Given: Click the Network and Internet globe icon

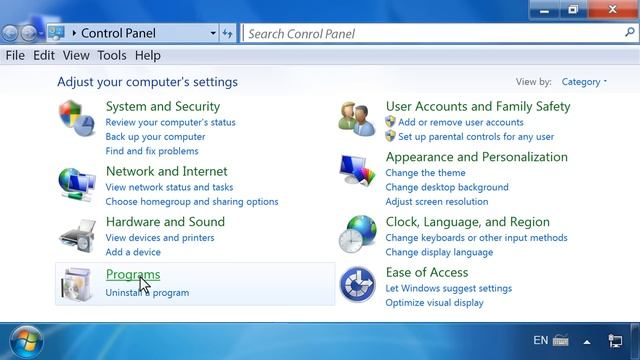Looking at the screenshot, I should pyautogui.click(x=77, y=184).
